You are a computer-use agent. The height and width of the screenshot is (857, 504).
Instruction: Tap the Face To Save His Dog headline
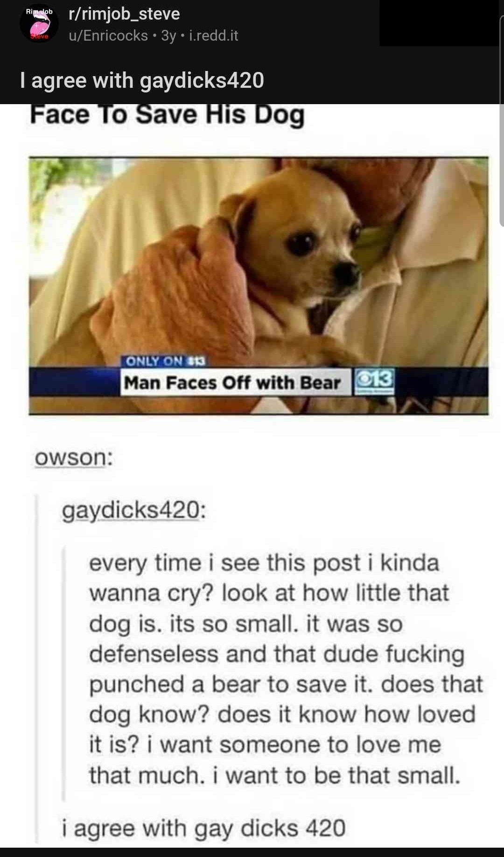pyautogui.click(x=167, y=115)
